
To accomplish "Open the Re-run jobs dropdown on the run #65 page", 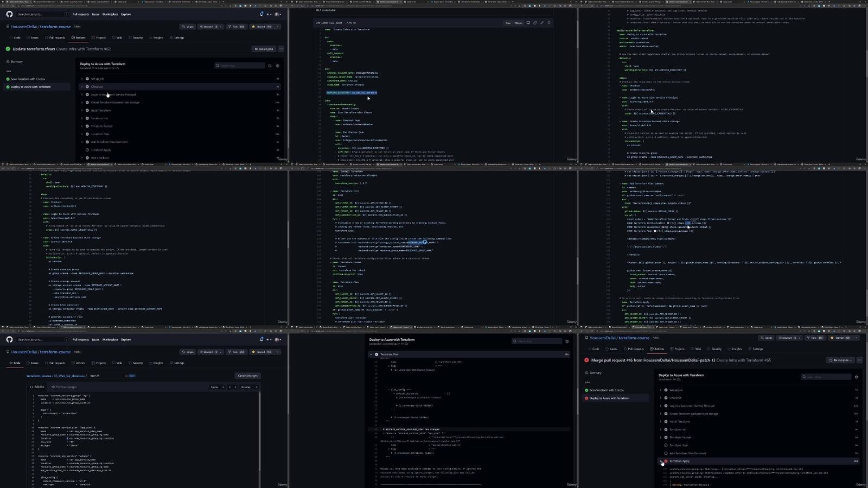I will pos(840,360).
